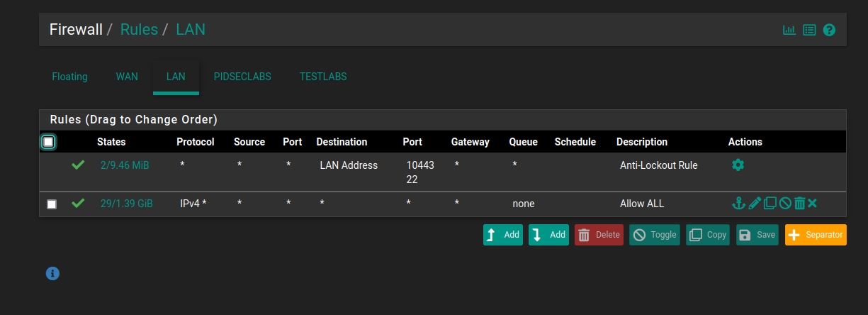The image size is (868, 315).
Task: Tick the select-all rules checkbox in header
Action: [x=48, y=142]
